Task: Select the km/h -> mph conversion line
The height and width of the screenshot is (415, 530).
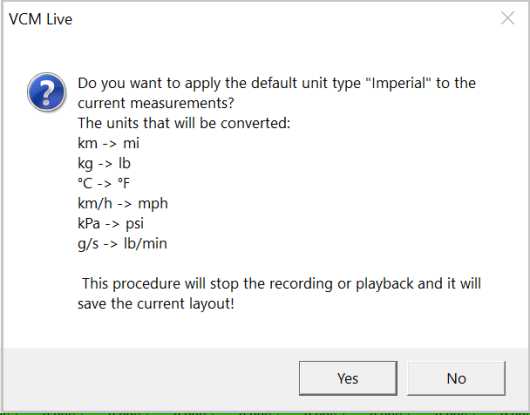Action: pos(123,203)
